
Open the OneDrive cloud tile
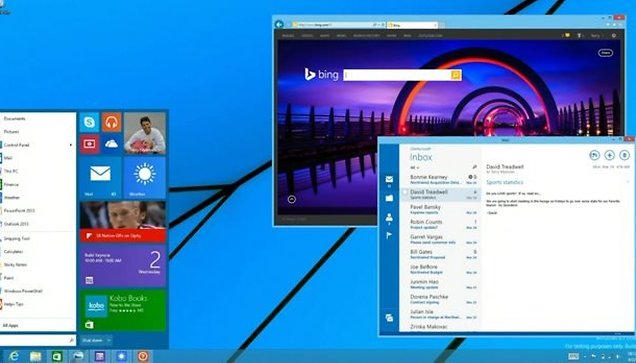coord(112,144)
